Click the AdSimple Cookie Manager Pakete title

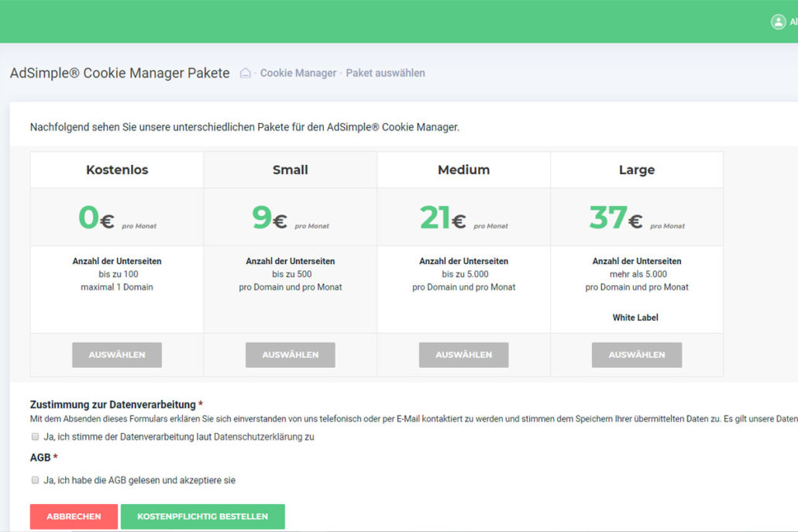tap(120, 74)
